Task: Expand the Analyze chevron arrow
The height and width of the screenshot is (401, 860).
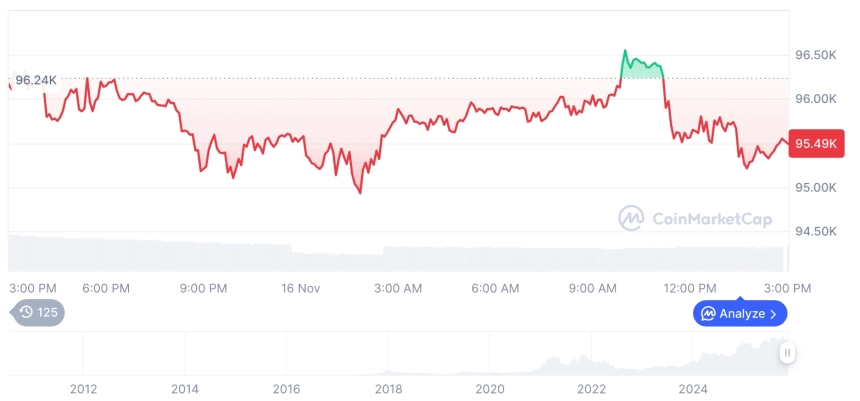Action: point(773,314)
